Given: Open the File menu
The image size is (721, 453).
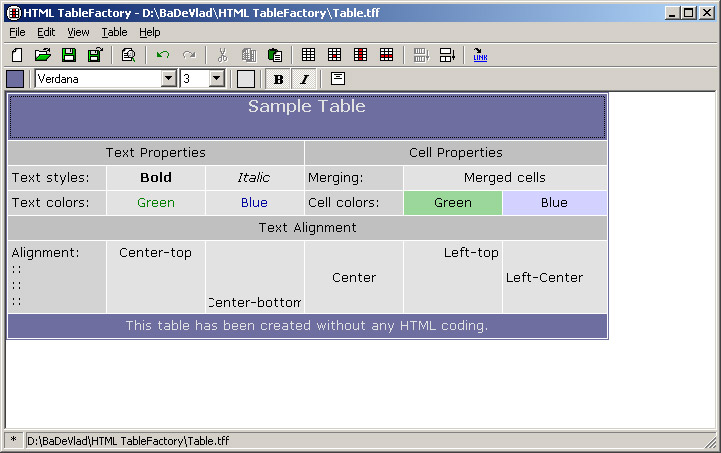Looking at the screenshot, I should (x=17, y=32).
